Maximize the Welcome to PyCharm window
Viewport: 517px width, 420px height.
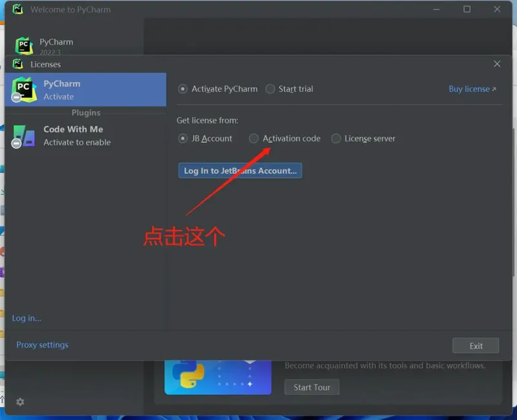[467, 10]
